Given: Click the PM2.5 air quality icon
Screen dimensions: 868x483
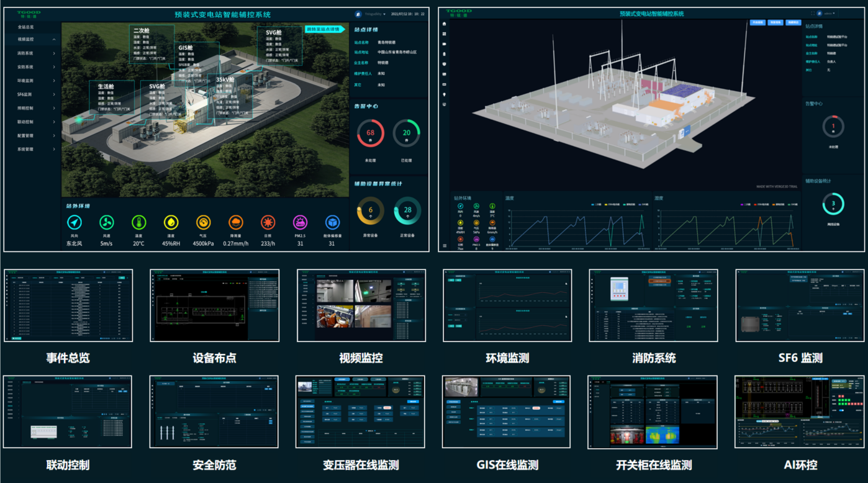Looking at the screenshot, I should point(300,222).
